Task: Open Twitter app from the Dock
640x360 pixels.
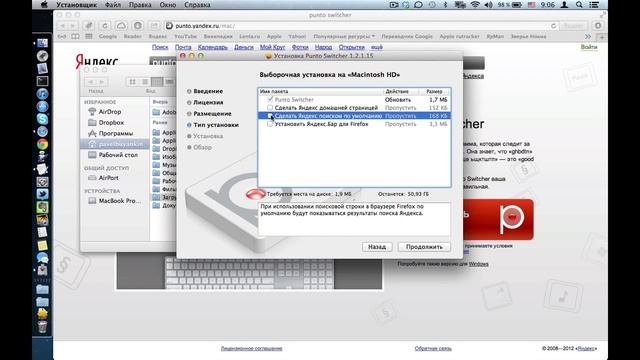Action: tap(42, 194)
